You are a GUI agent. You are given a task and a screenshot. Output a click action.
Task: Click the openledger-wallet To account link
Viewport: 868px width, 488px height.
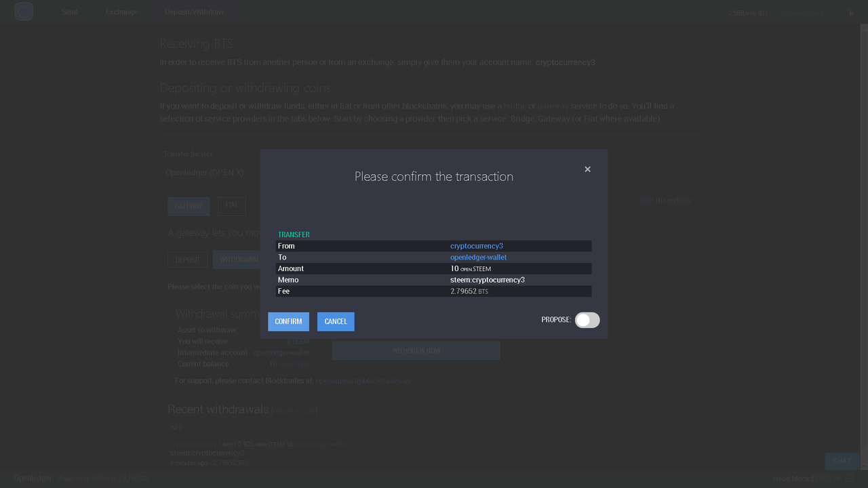[479, 258]
